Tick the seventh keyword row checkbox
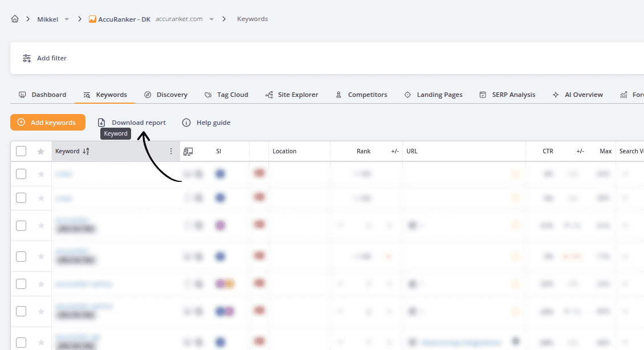 (21, 342)
